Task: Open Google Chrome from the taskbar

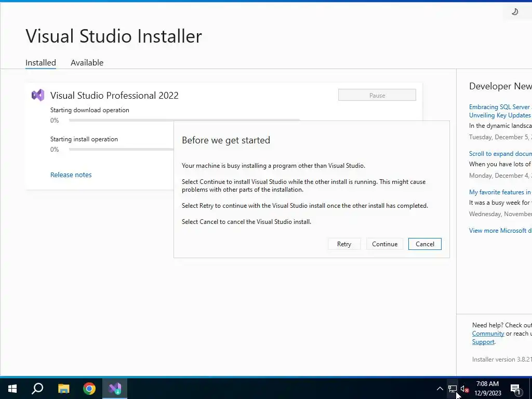Action: (89, 389)
